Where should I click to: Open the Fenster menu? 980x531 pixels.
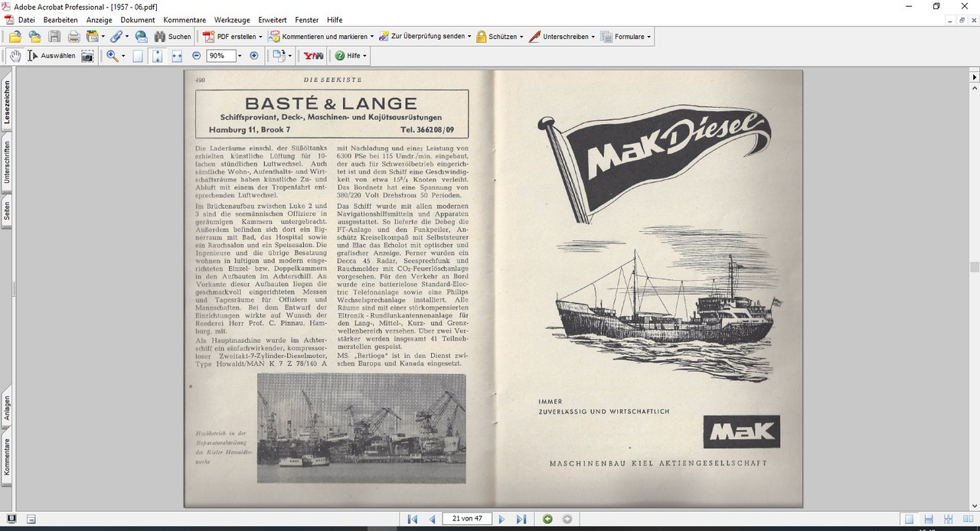[x=307, y=20]
